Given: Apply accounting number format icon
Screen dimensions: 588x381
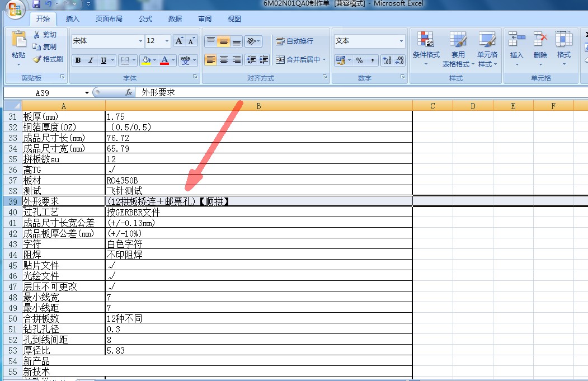Looking at the screenshot, I should pos(341,60).
